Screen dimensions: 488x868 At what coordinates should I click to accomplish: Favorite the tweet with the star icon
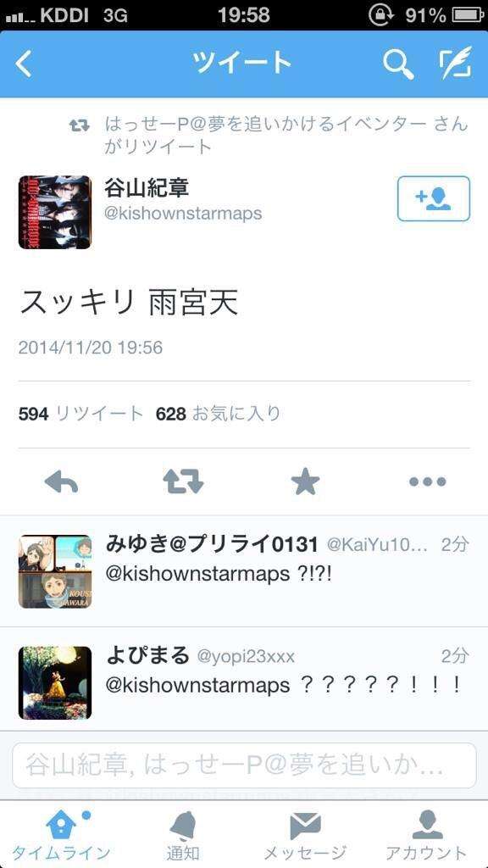click(x=305, y=481)
